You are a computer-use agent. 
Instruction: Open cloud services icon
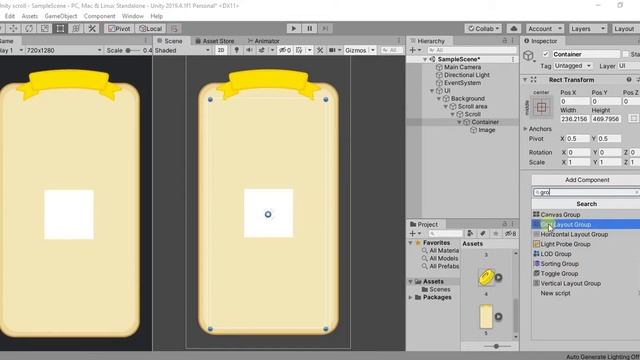coord(514,29)
